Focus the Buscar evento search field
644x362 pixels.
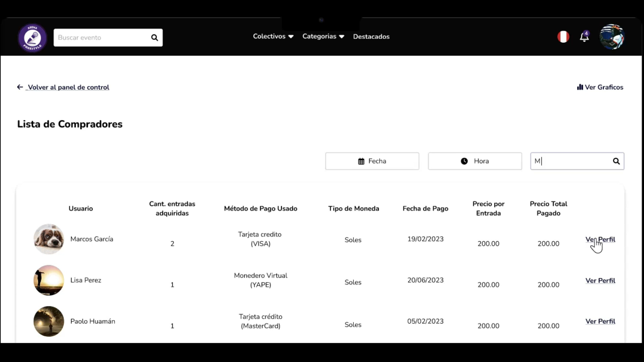coord(101,38)
